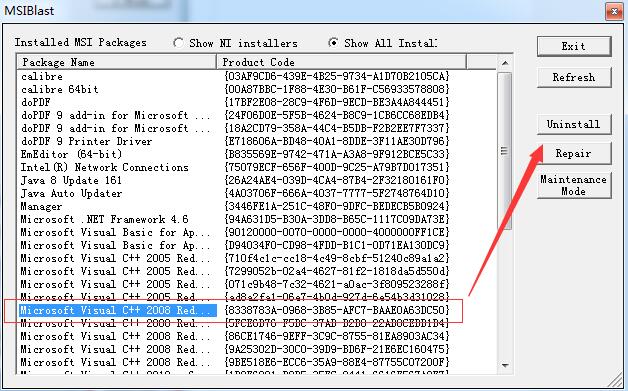
Task: Select Visual Basic row with code {90120000-0070-0000-0000-4000000FF1CE}
Action: (x=256, y=232)
